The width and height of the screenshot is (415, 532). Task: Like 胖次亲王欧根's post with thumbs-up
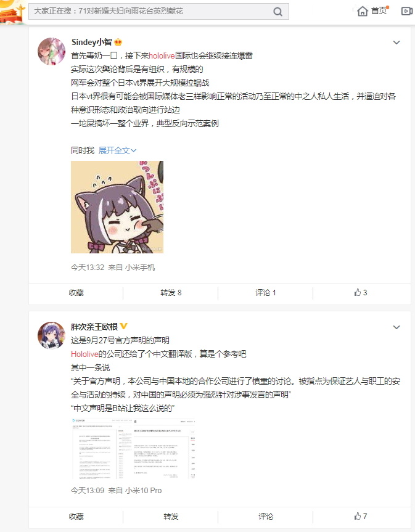361,516
